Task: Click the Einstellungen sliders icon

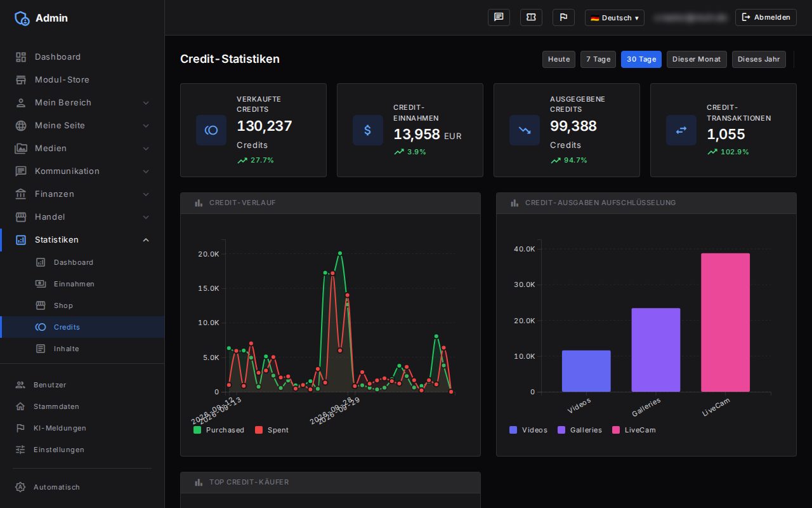Action: (20, 450)
